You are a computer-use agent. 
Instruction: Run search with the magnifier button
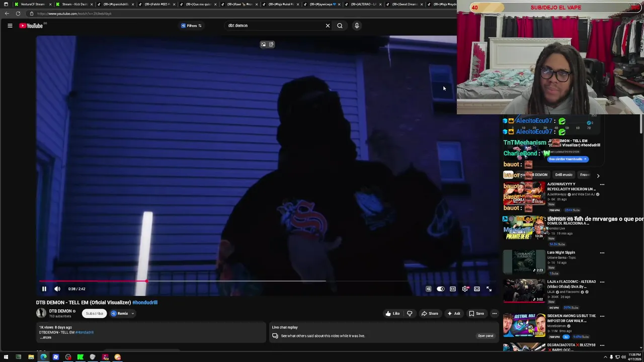(340, 26)
